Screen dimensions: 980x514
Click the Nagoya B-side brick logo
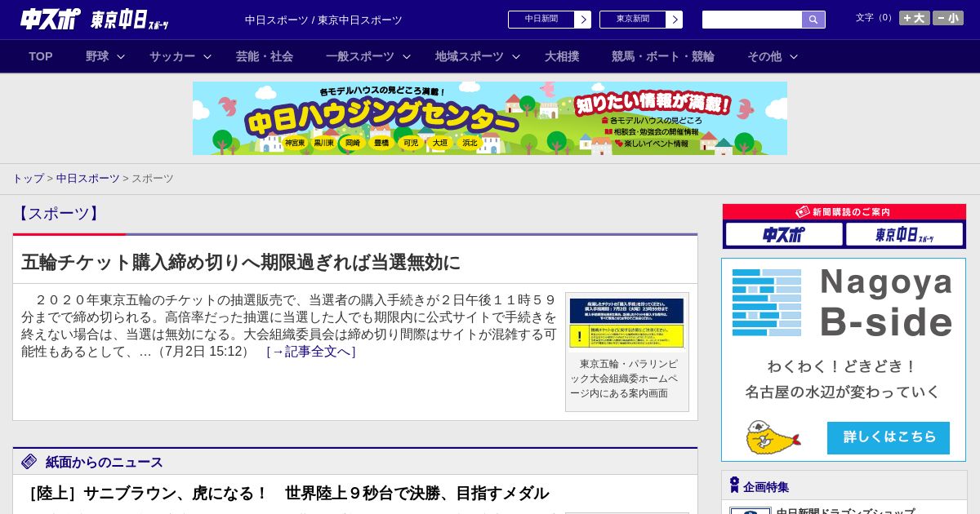click(x=767, y=303)
